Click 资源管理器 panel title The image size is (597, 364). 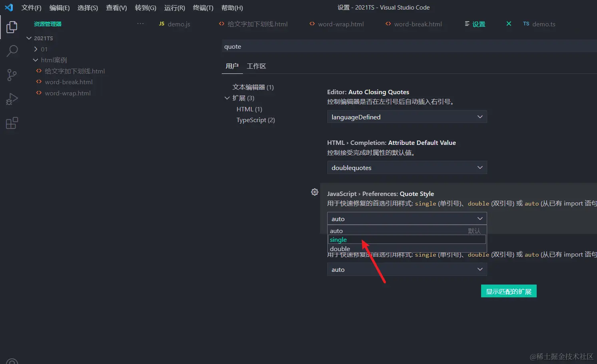48,24
